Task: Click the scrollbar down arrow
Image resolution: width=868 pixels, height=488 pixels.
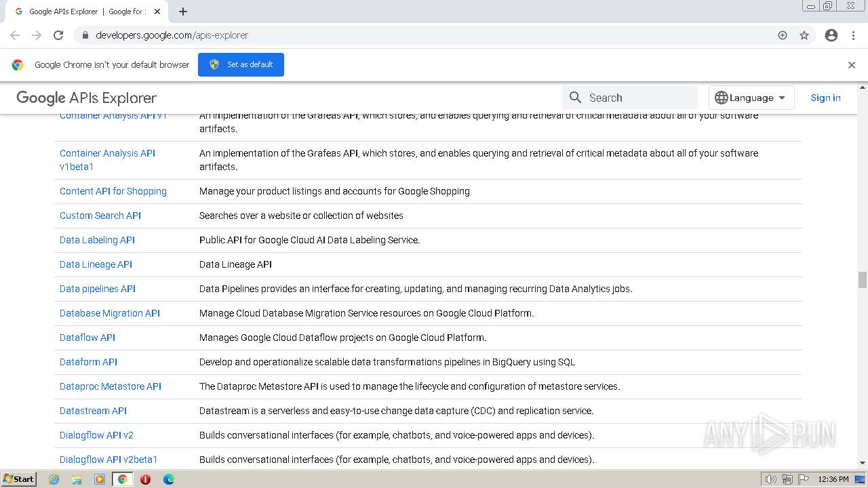Action: coord(863,463)
